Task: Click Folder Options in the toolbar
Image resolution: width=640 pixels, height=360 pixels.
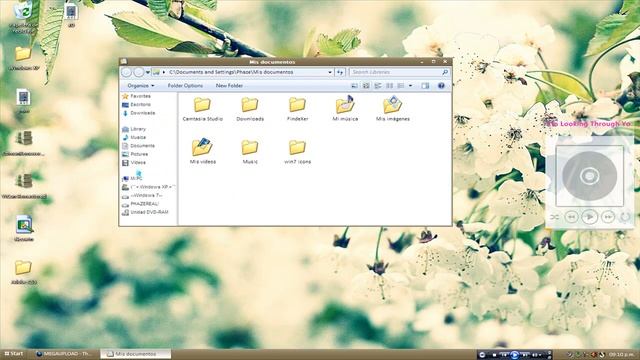Action: click(x=185, y=86)
